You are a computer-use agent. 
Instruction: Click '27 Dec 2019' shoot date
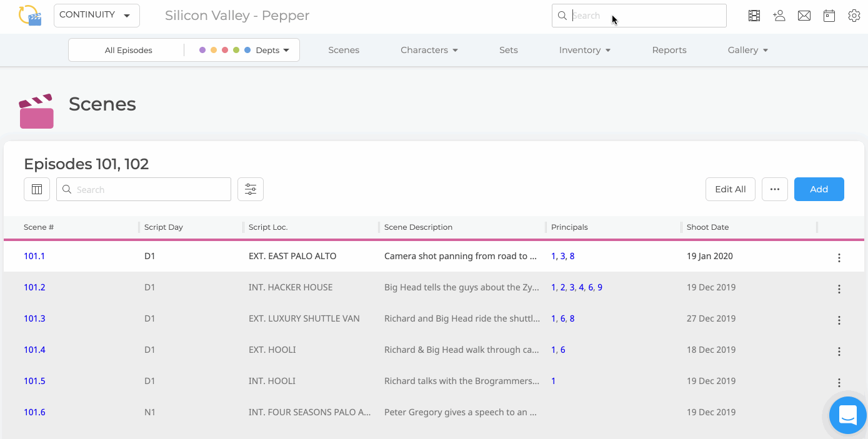(711, 318)
